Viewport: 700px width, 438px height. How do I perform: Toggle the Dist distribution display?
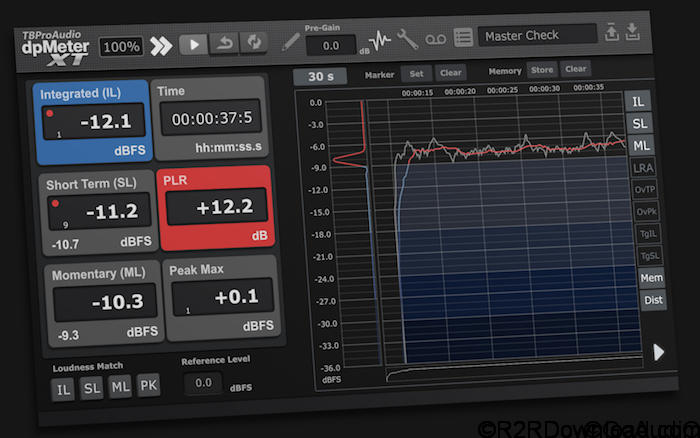[654, 300]
